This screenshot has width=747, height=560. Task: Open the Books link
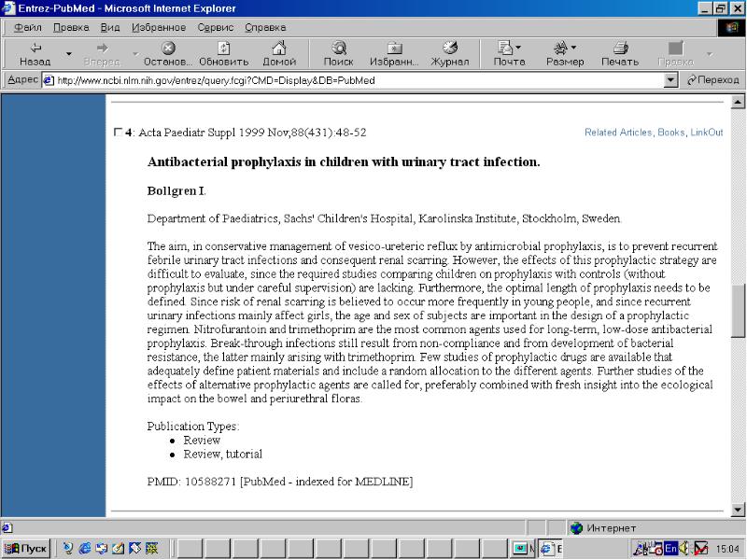click(x=670, y=133)
